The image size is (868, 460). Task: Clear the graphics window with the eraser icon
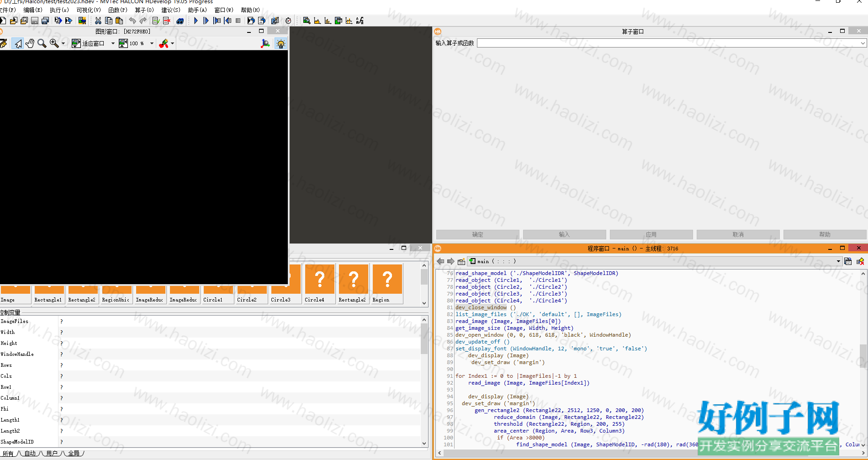(3, 43)
